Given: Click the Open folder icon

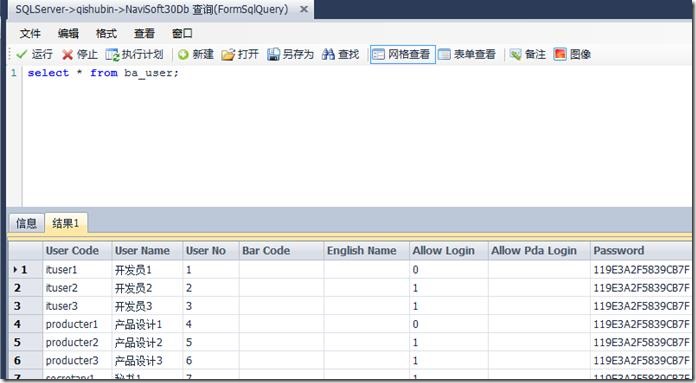Looking at the screenshot, I should coord(228,55).
